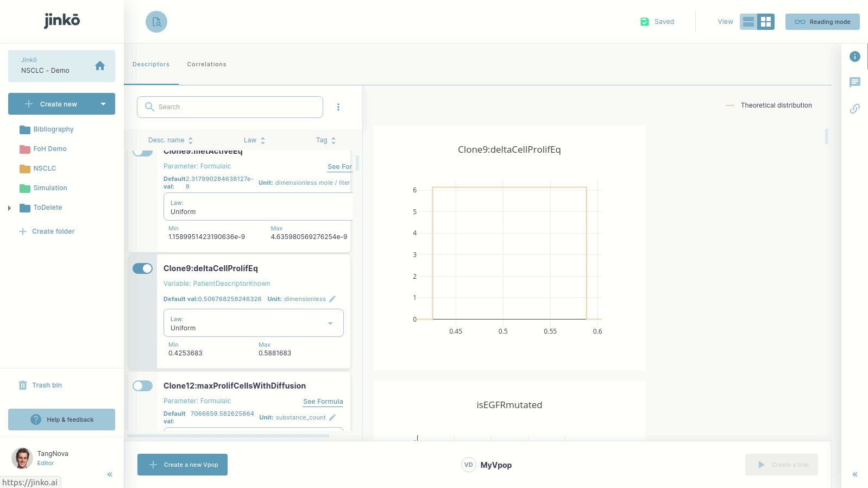The height and width of the screenshot is (488, 868).
Task: Switch to the Correlations tab
Action: [x=206, y=64]
